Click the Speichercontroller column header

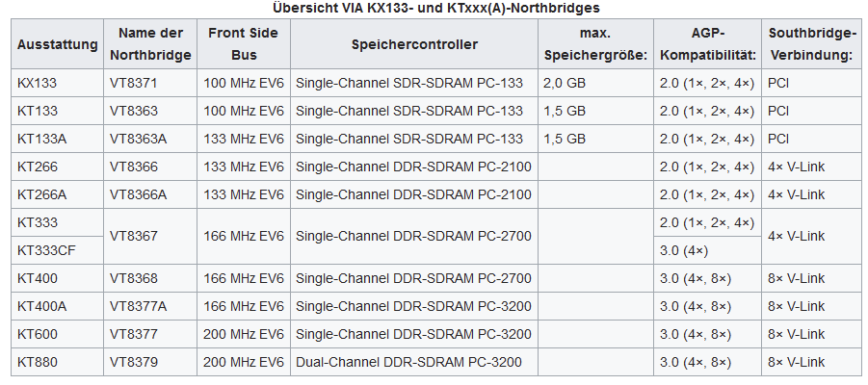click(x=414, y=44)
